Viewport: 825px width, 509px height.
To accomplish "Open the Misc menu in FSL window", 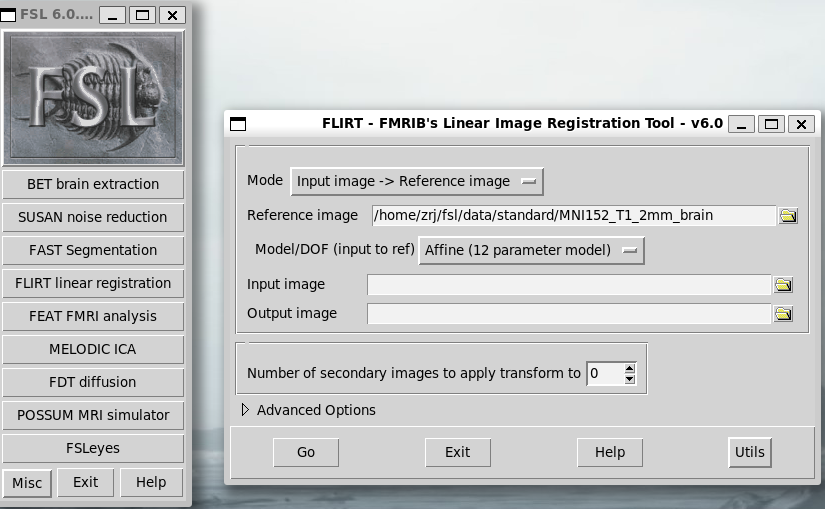I will tap(27, 483).
